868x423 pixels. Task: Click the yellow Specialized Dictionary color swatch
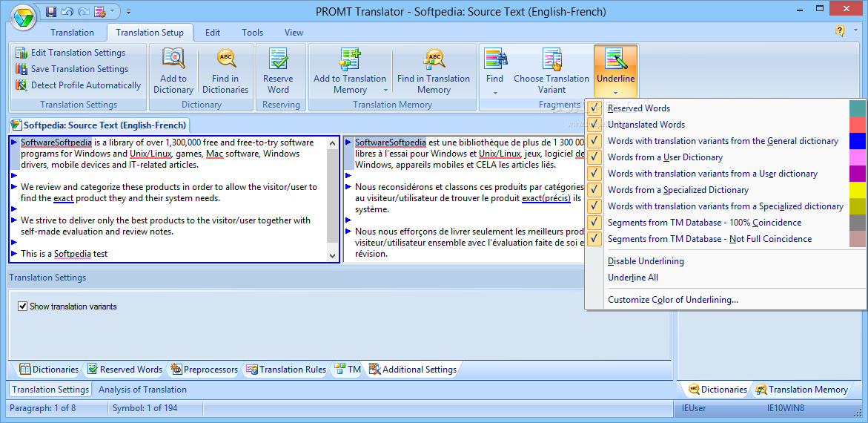pyautogui.click(x=858, y=189)
